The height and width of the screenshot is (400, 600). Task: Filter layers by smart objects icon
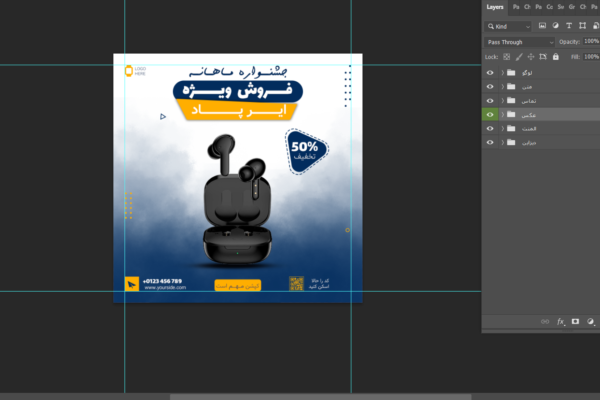596,26
